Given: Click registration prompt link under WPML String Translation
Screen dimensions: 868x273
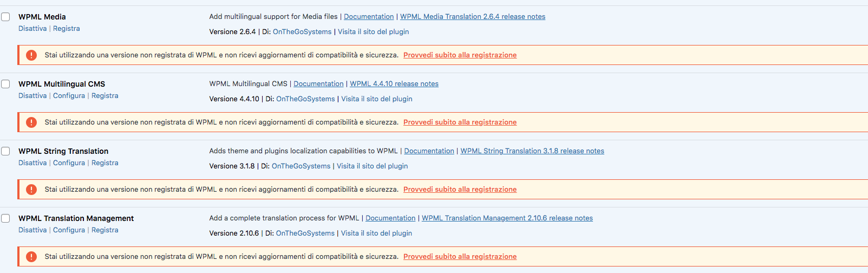Looking at the screenshot, I should pyautogui.click(x=460, y=190).
